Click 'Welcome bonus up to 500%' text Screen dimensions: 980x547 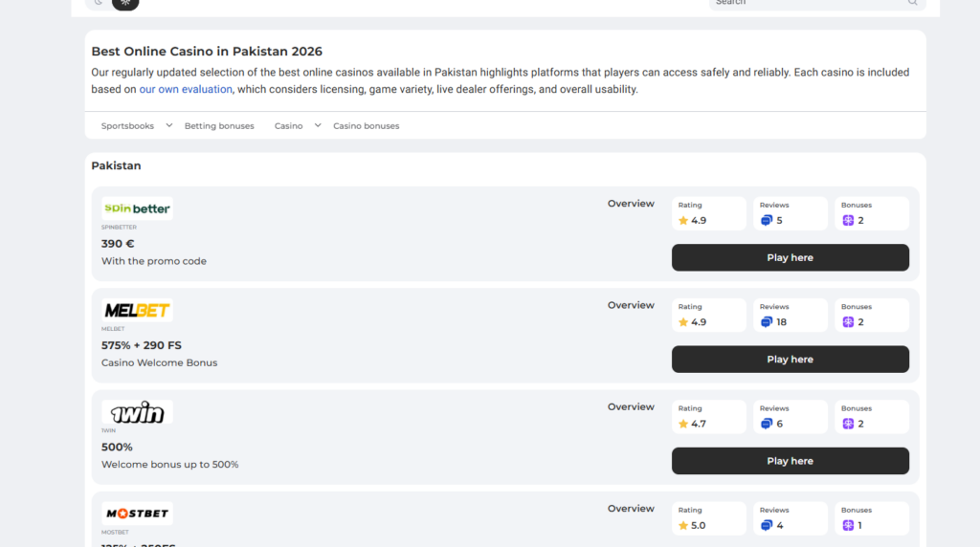pyautogui.click(x=170, y=465)
